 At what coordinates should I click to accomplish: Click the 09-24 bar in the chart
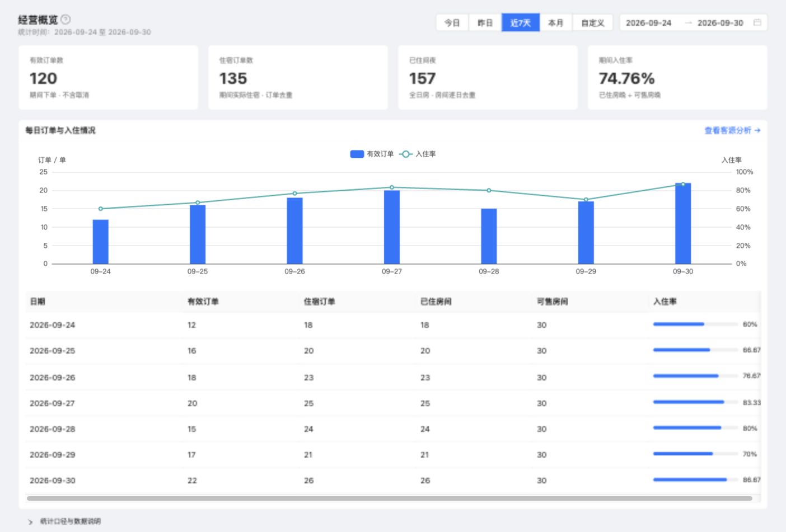click(x=101, y=242)
